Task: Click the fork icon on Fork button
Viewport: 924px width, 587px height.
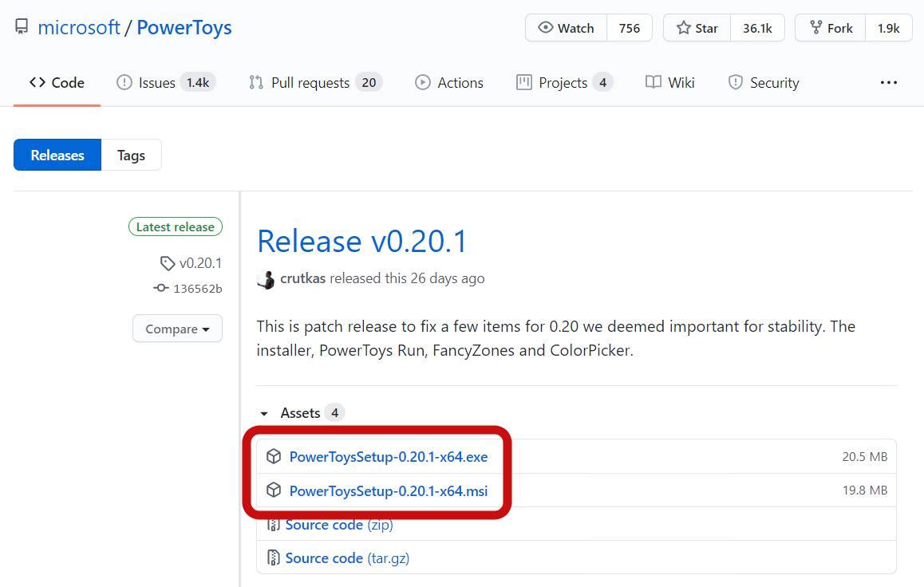Action: (816, 27)
